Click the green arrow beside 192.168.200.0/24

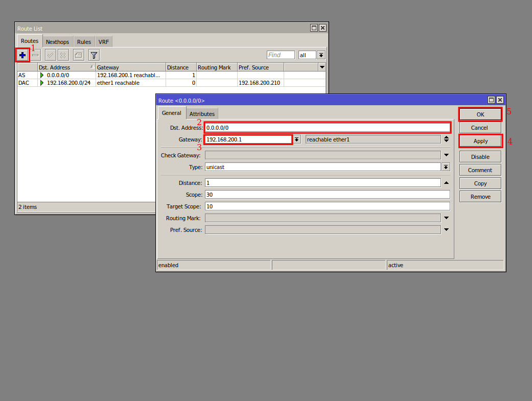pos(42,83)
